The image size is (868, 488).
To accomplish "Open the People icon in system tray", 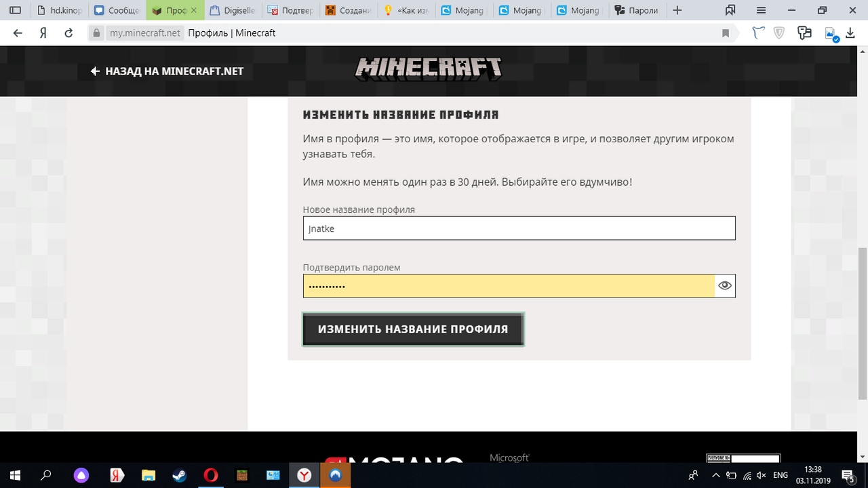I will click(693, 475).
